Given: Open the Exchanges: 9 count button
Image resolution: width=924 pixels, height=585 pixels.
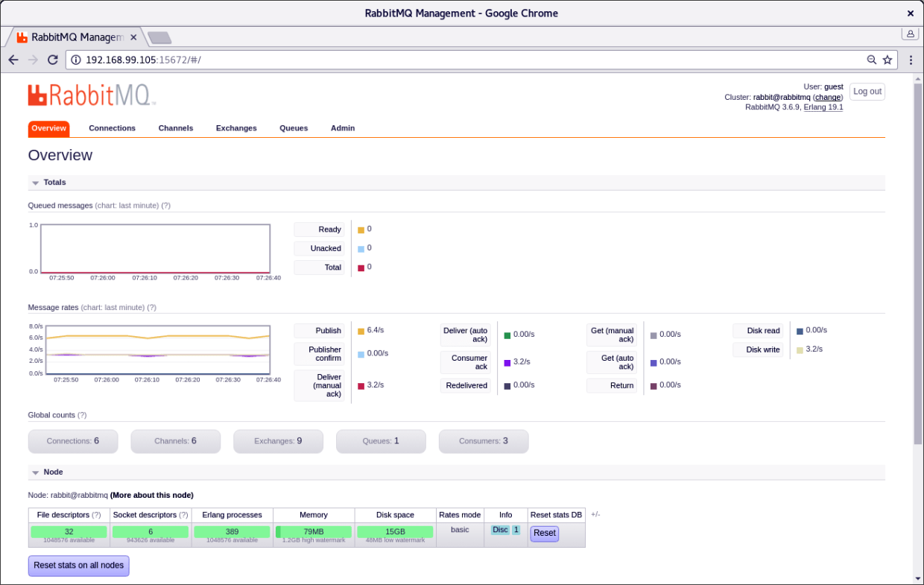Looking at the screenshot, I should coord(279,441).
